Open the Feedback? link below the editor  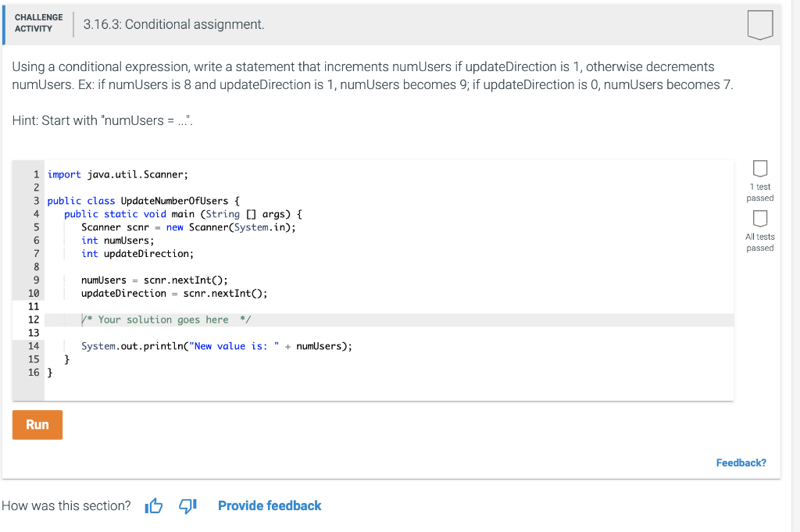click(741, 462)
